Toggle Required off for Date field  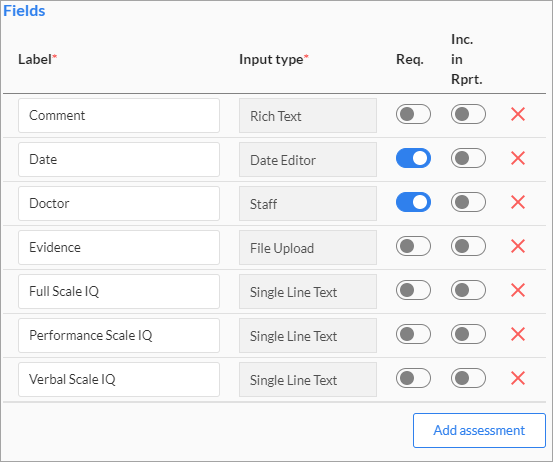pos(413,158)
